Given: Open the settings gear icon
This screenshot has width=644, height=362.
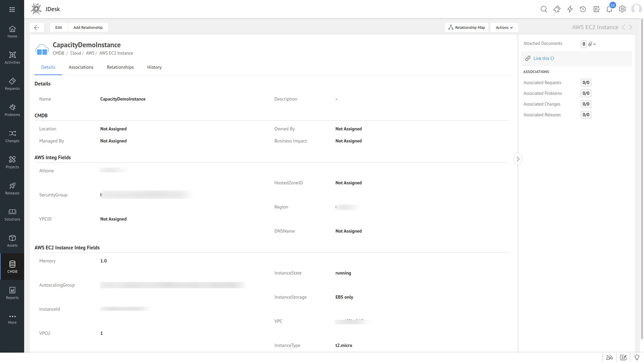Looking at the screenshot, I should [622, 9].
